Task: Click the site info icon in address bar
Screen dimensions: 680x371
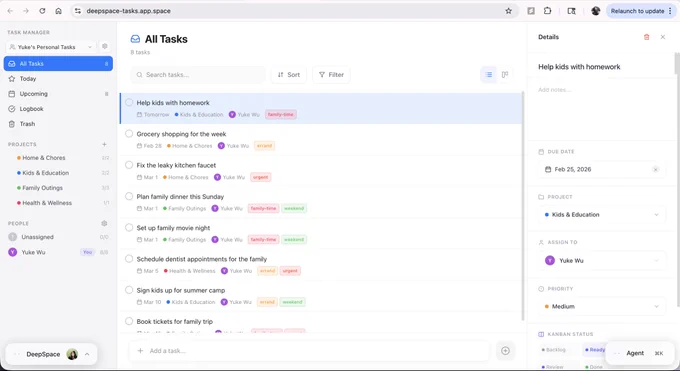Action: (x=78, y=11)
